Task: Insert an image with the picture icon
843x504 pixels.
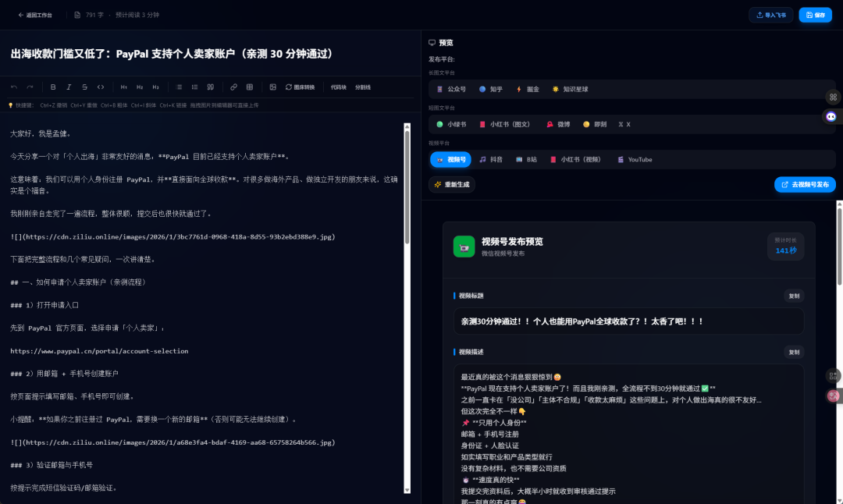Action: tap(273, 87)
